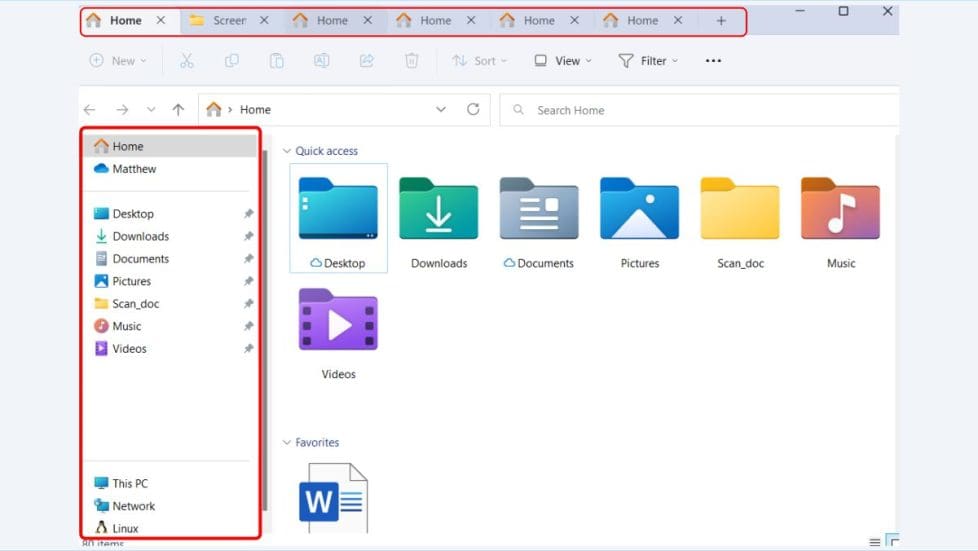The image size is (978, 551).
Task: Click the Copy icon in toolbar
Action: point(232,61)
